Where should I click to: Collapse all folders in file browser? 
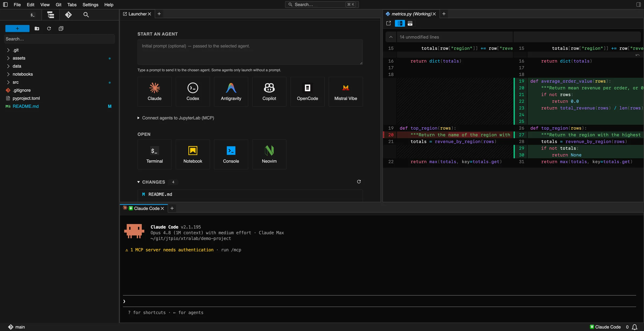tap(61, 28)
